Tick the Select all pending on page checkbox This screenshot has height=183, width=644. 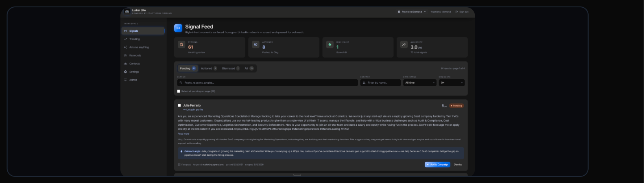click(179, 91)
